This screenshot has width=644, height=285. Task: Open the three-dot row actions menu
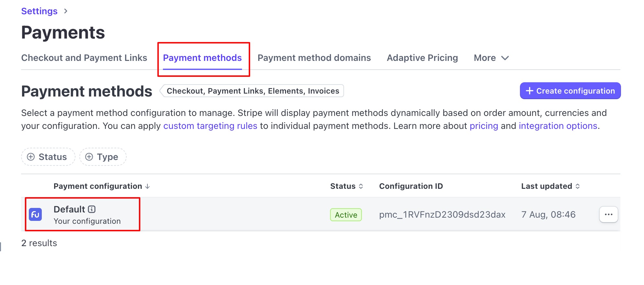(x=608, y=214)
